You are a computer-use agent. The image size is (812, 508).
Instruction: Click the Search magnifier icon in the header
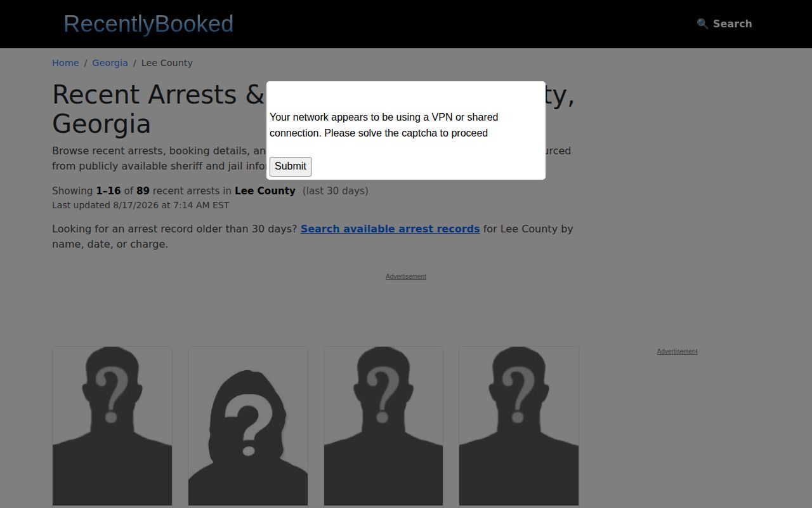tap(702, 23)
